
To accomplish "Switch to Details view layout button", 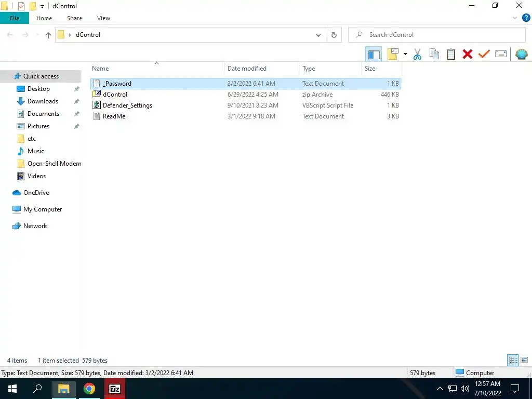I will tap(513, 360).
